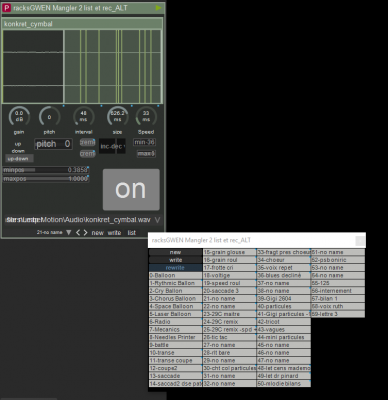
Task: Go to next preset with right arrow
Action: pyautogui.click(x=86, y=232)
